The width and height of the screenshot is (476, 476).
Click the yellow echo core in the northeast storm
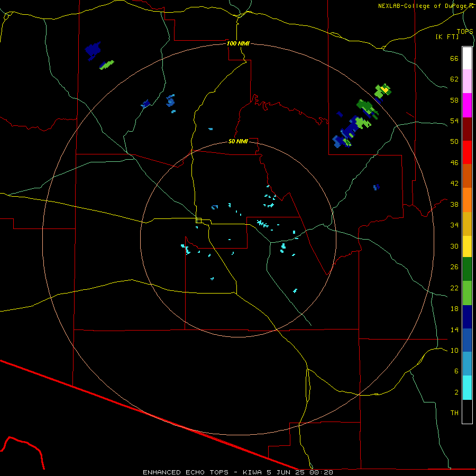point(385,89)
